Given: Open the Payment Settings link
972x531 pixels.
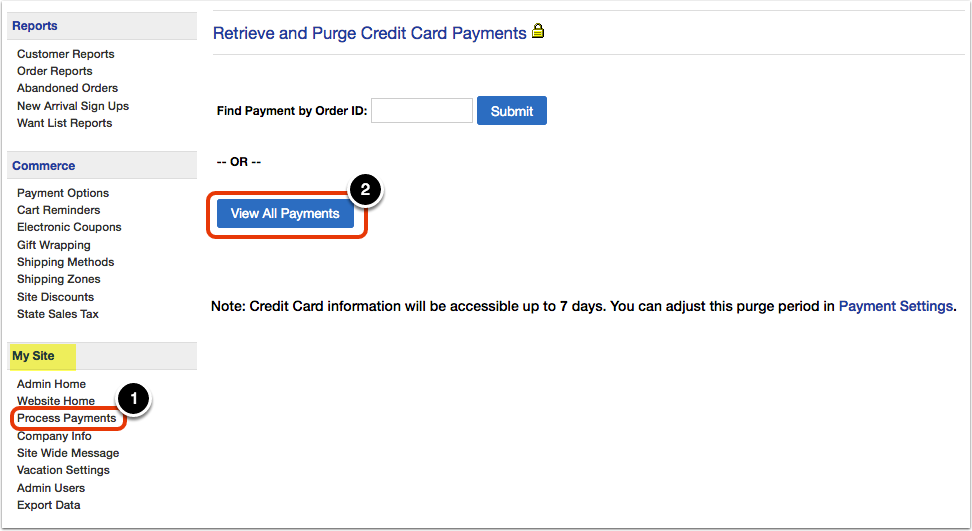Looking at the screenshot, I should (895, 306).
